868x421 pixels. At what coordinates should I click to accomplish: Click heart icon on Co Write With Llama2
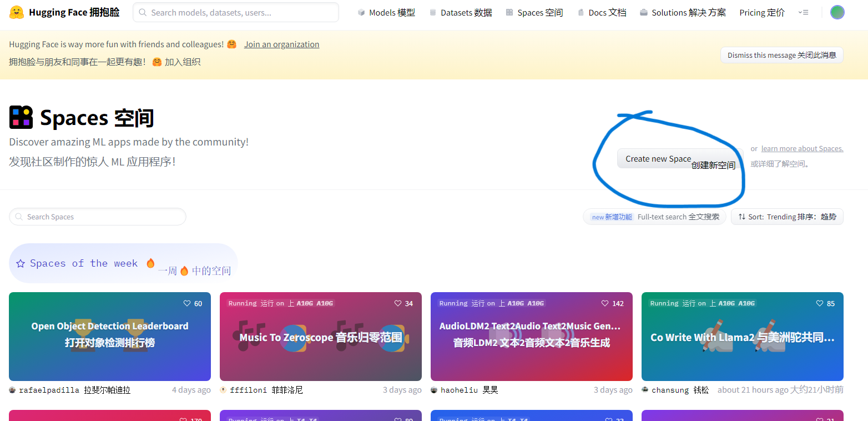click(820, 303)
